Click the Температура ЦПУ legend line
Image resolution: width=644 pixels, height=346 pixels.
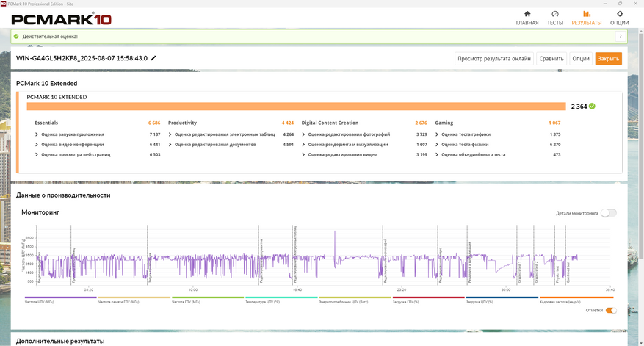coord(281,298)
